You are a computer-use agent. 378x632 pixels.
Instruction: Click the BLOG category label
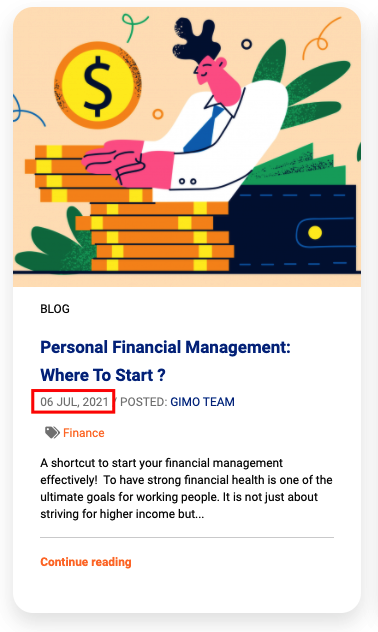coord(55,309)
